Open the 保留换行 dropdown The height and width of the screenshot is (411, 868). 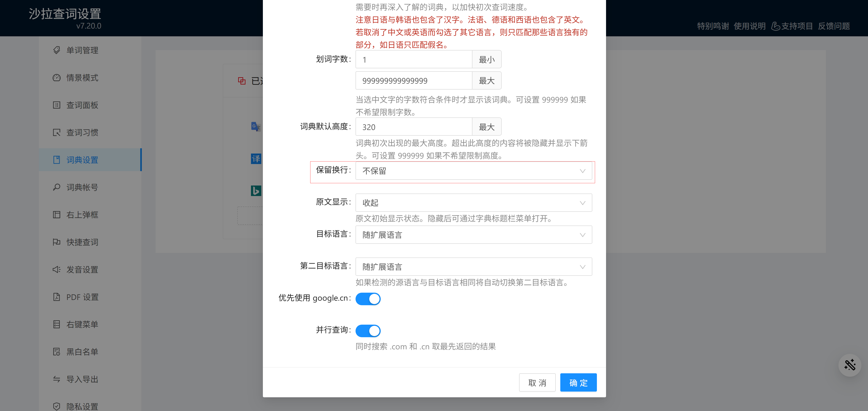coord(473,171)
